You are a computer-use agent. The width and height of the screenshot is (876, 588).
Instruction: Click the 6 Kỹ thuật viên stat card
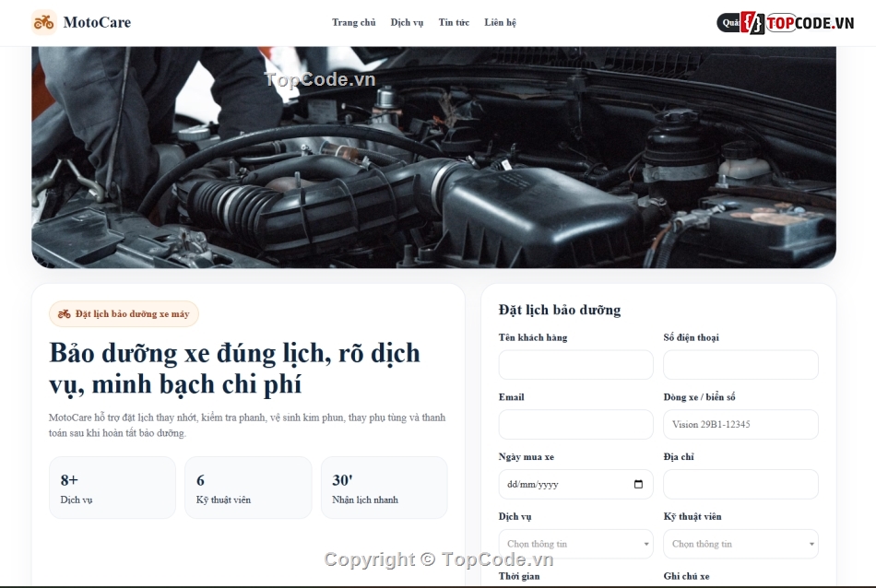click(248, 488)
